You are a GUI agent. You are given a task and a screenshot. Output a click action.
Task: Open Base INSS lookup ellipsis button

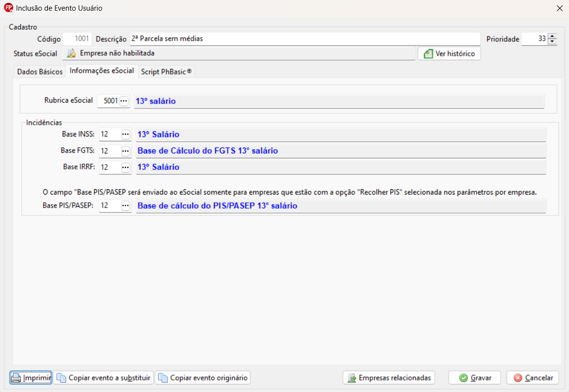[x=126, y=135]
